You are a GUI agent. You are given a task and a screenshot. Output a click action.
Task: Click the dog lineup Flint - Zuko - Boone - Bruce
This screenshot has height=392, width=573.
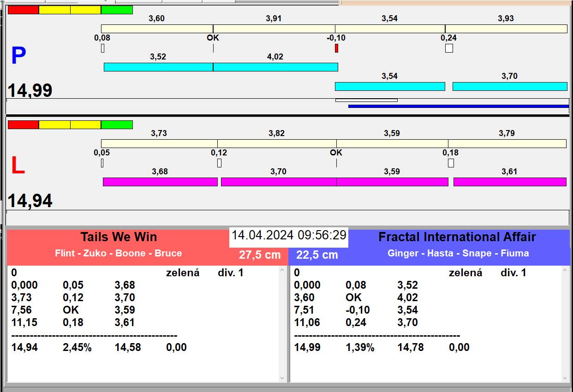coord(118,253)
